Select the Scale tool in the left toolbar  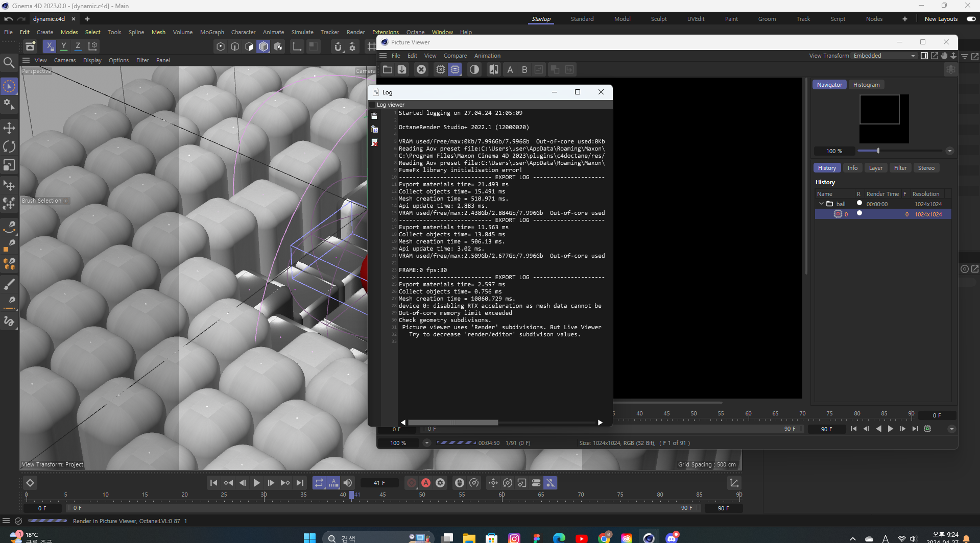click(9, 165)
